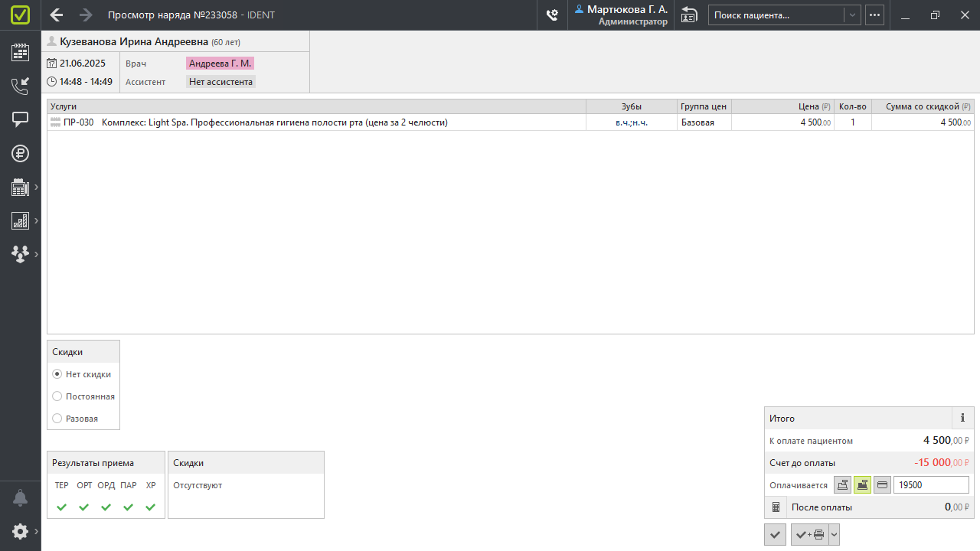Click the К оплате пациентом 4 500,00 amount
The height and width of the screenshot is (551, 980).
(x=946, y=440)
